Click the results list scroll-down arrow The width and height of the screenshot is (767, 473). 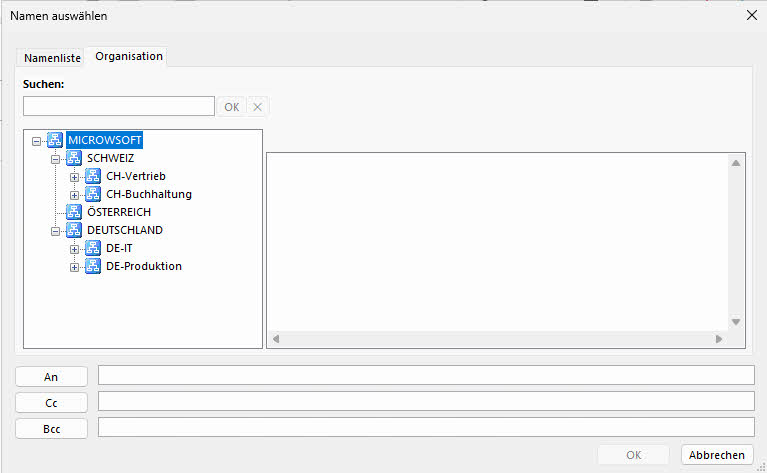736,322
